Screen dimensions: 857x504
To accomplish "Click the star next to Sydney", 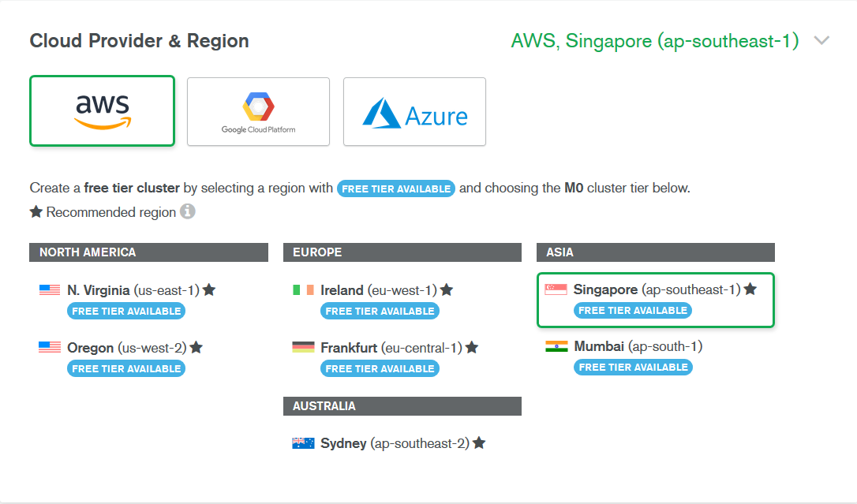I will (479, 442).
